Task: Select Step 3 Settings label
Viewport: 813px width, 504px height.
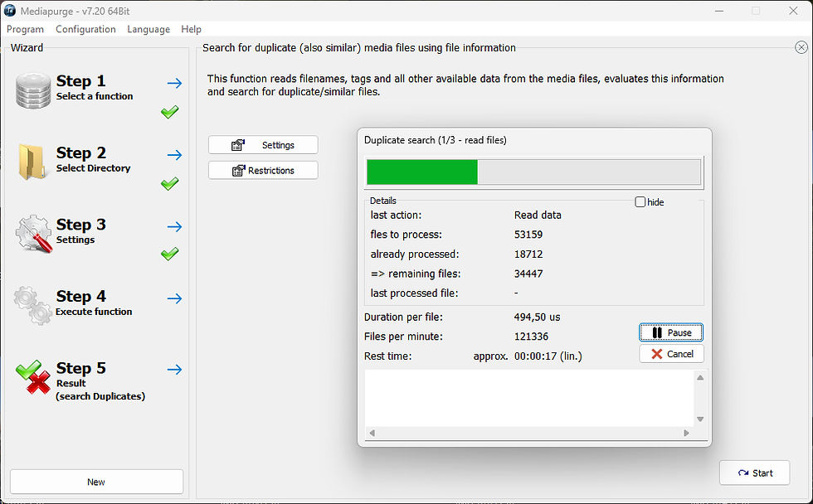Action: point(81,231)
